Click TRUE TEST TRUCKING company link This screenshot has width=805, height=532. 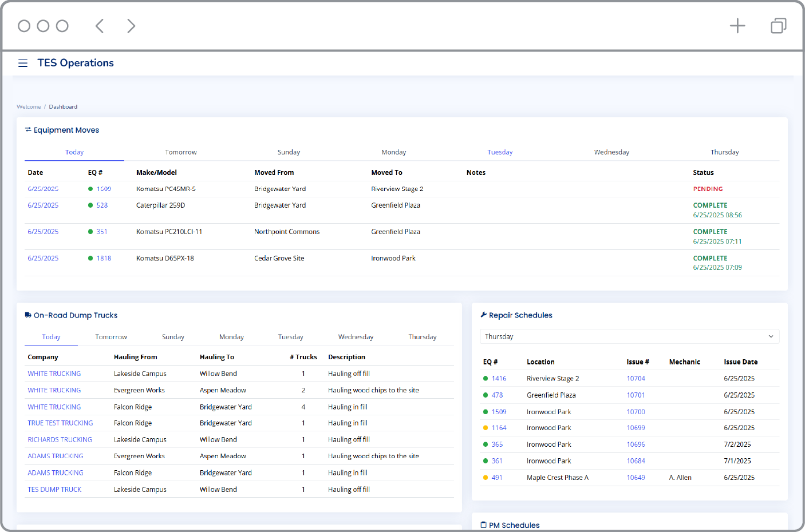[60, 423]
